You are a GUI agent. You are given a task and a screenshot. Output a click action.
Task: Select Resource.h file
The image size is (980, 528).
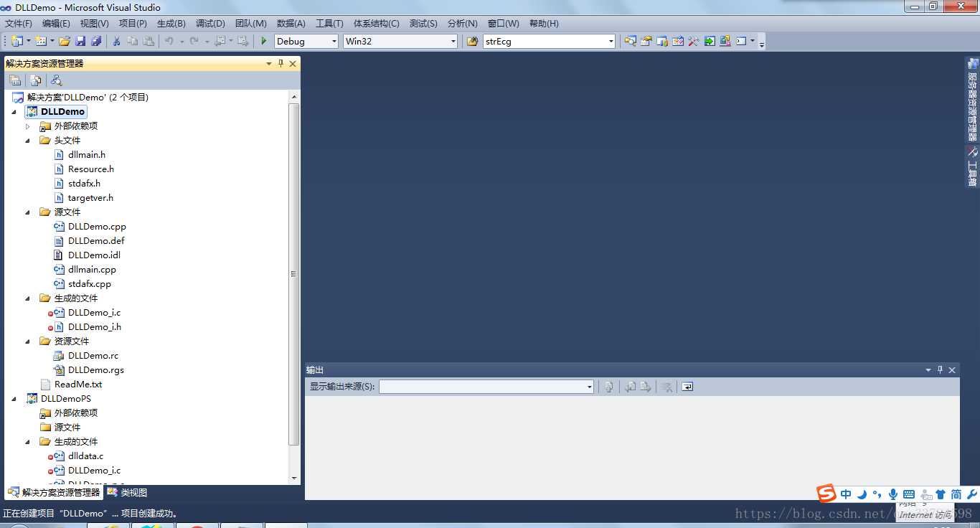click(91, 169)
